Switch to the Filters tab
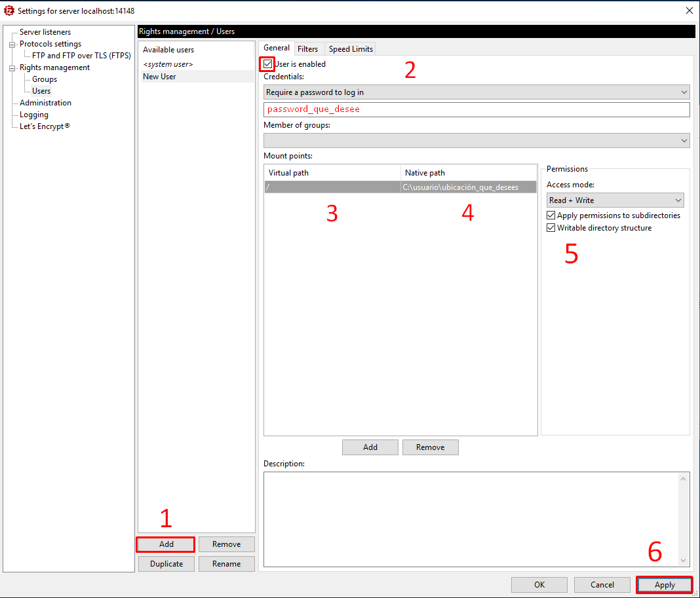700x598 pixels. tap(309, 48)
